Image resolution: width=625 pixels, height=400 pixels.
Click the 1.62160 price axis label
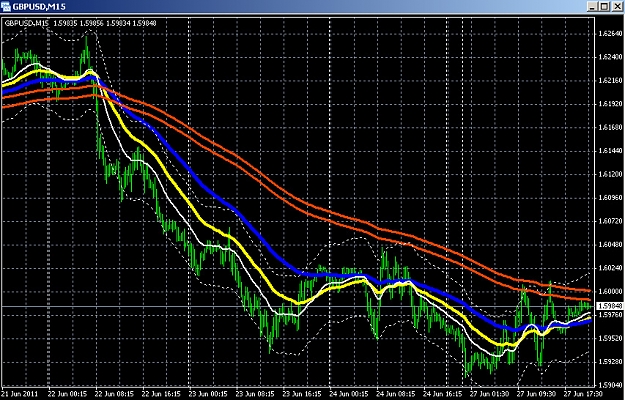pos(610,81)
